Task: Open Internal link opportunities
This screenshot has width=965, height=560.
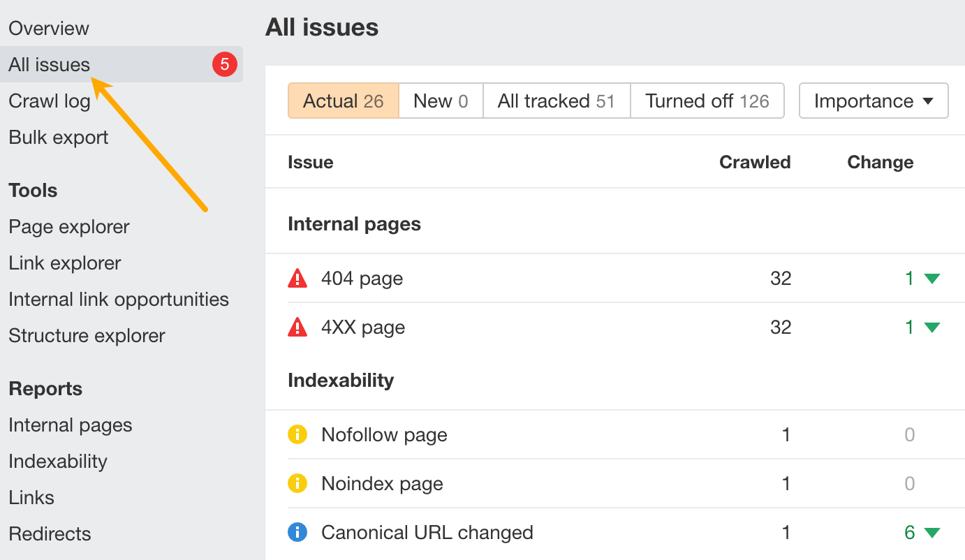Action: point(119,299)
